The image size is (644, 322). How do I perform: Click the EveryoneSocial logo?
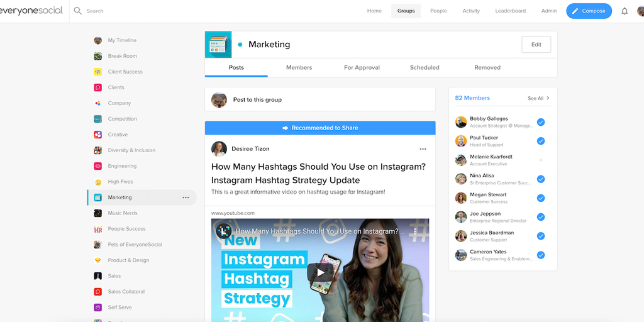[x=31, y=11]
